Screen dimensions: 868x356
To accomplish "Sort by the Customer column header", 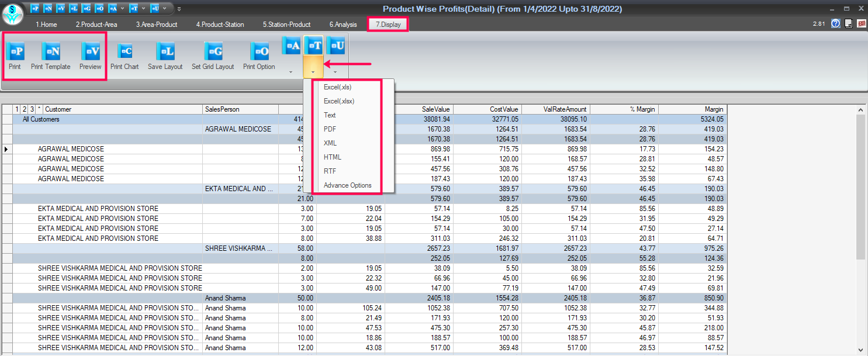I will coord(123,109).
